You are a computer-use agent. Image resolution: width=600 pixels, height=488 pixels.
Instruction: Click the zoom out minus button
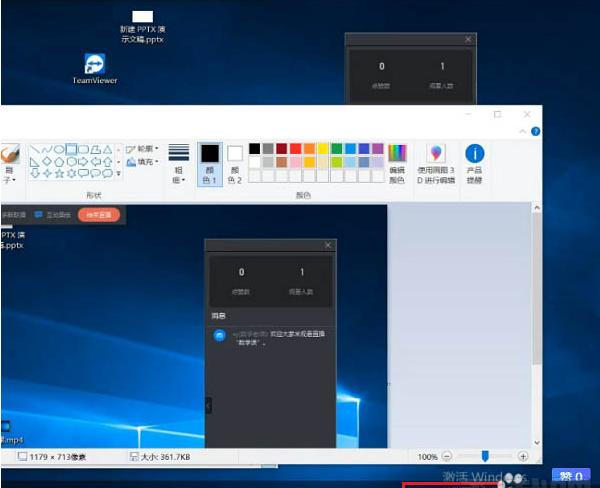[447, 456]
